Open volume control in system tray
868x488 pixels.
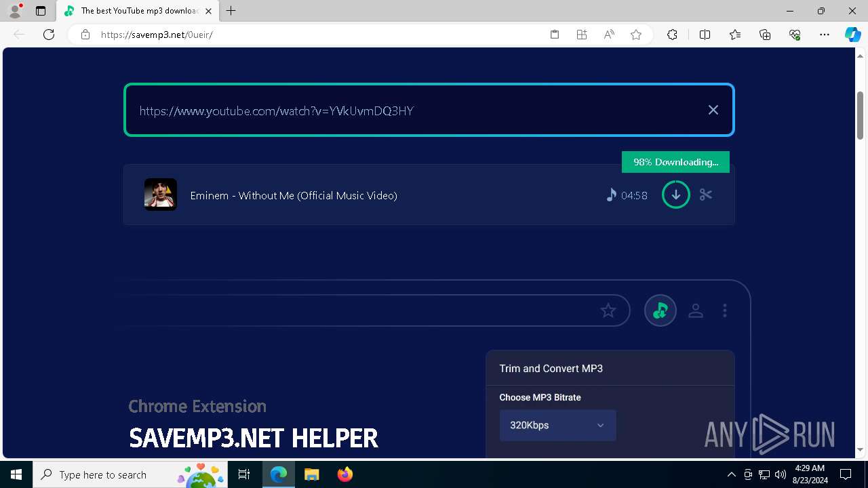[x=781, y=474]
